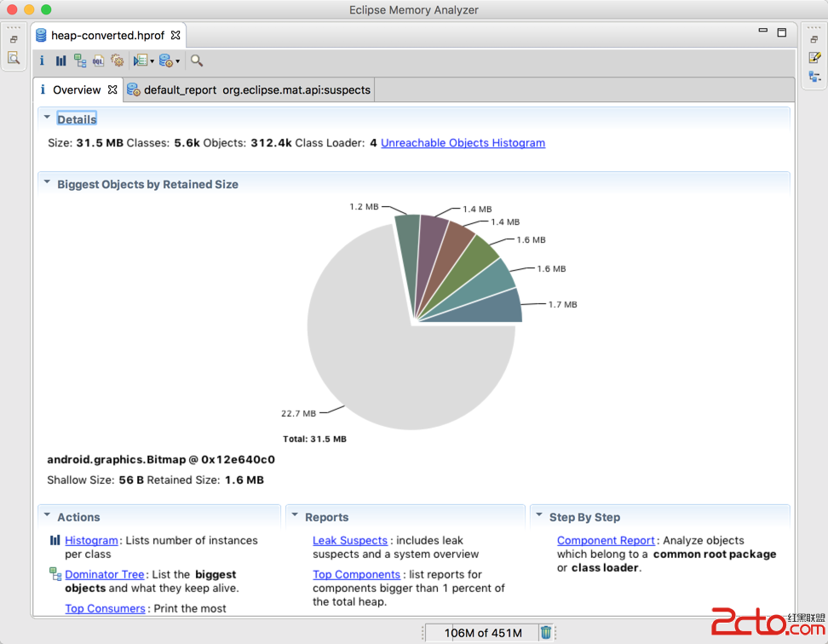Open Unreachable Objects Histogram link
The height and width of the screenshot is (644, 828).
click(463, 143)
